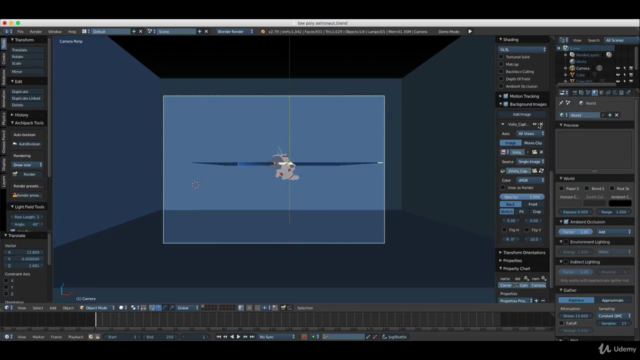This screenshot has width=640, height=360.
Task: Unlink World datablock X icon
Action: click(617, 115)
